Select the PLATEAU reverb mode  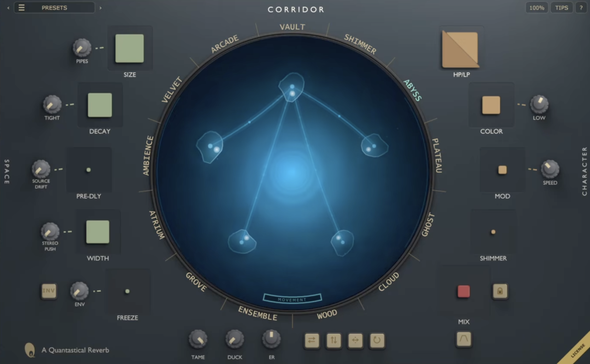point(437,155)
